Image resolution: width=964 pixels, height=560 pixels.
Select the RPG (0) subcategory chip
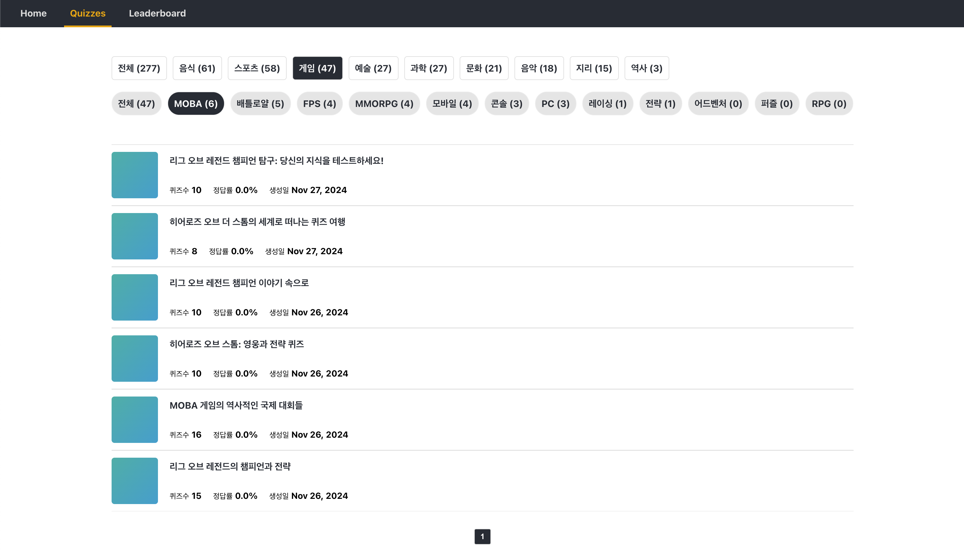point(829,104)
